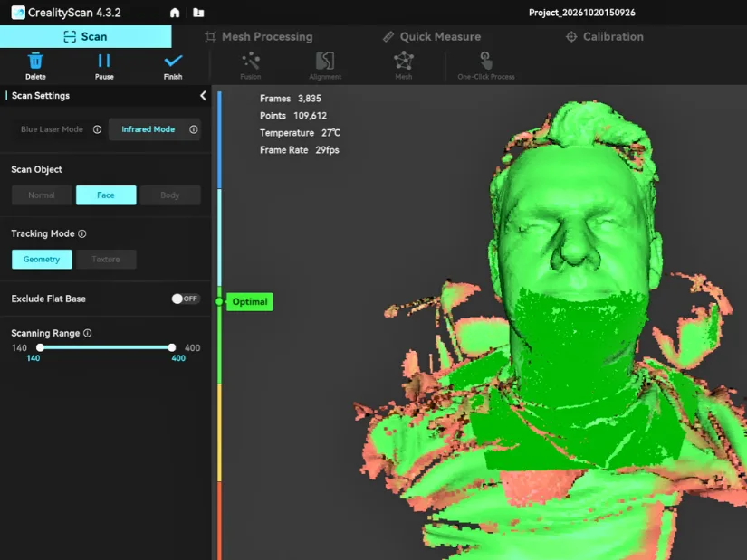Run the Fusion tool
The width and height of the screenshot is (747, 560).
(x=251, y=67)
